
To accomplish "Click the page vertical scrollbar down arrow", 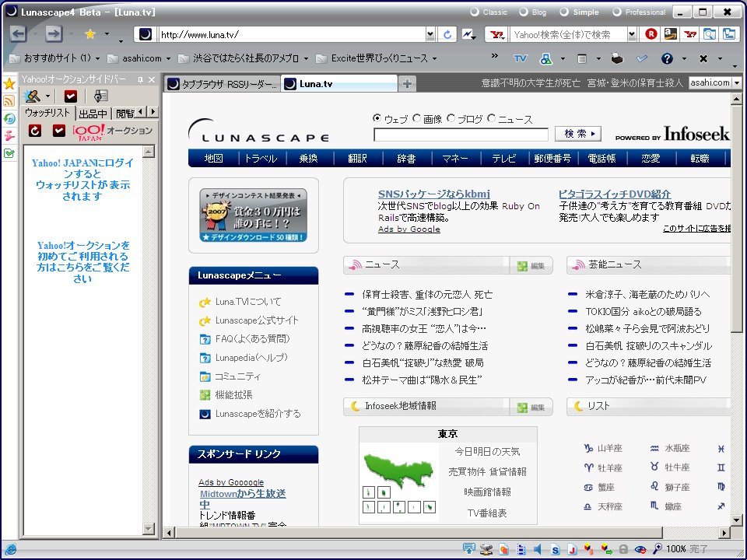I will pos(737,520).
